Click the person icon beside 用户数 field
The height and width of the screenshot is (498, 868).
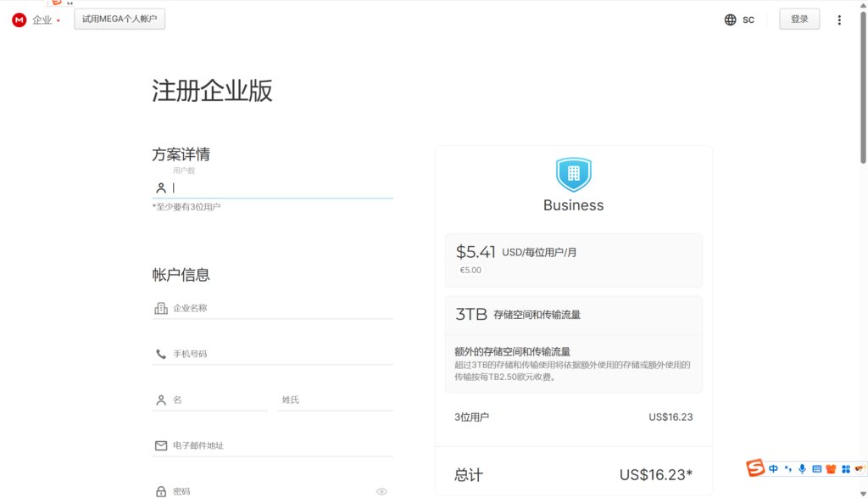click(160, 187)
